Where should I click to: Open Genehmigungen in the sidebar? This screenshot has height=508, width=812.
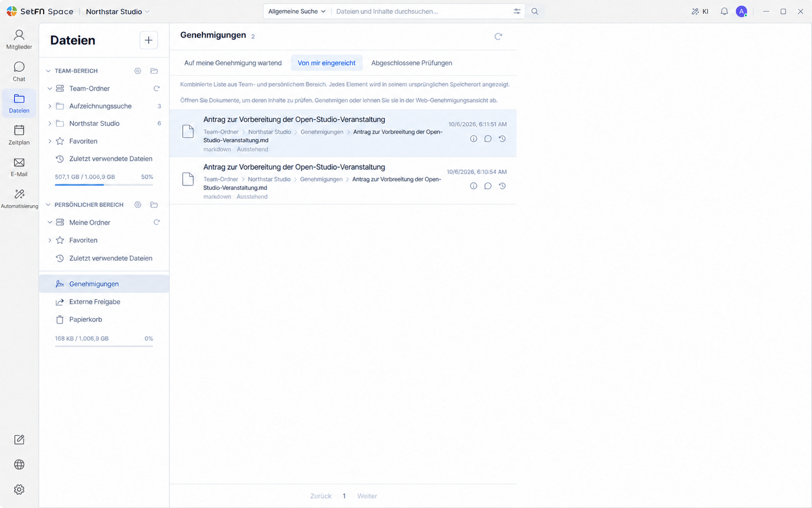pos(104,284)
